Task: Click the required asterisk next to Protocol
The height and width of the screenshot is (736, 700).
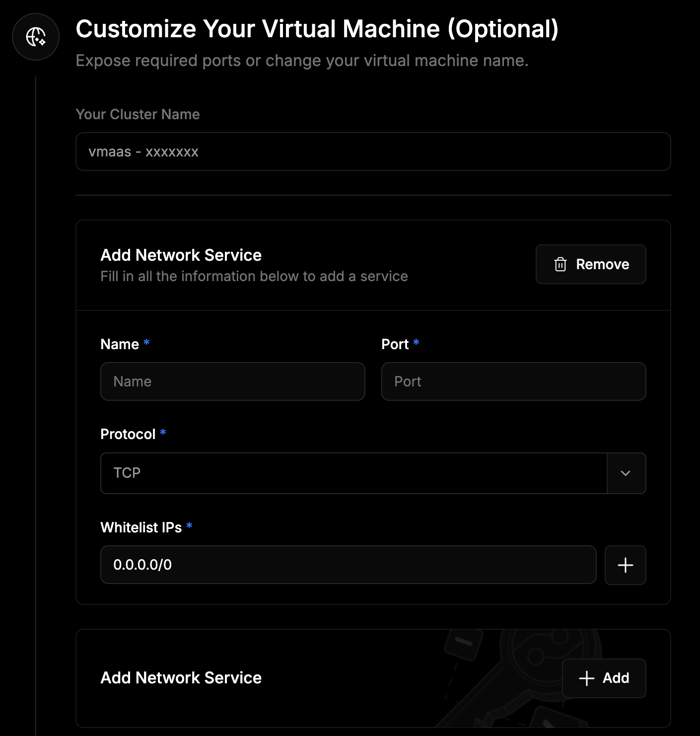Action: [x=164, y=433]
